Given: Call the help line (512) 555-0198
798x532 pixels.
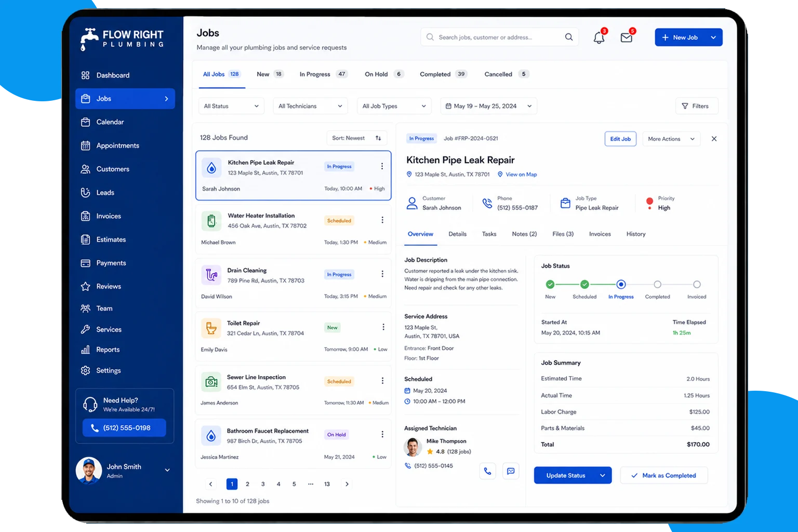Looking at the screenshot, I should 124,428.
